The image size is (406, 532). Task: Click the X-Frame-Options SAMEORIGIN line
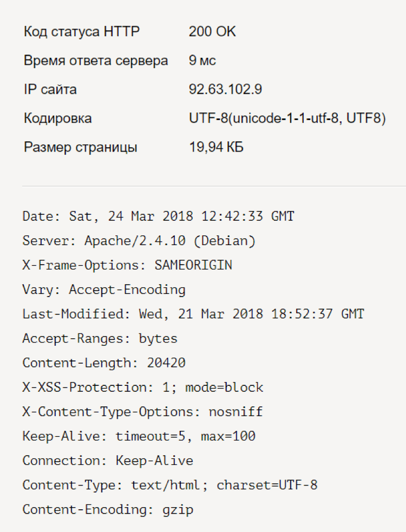[127, 265]
